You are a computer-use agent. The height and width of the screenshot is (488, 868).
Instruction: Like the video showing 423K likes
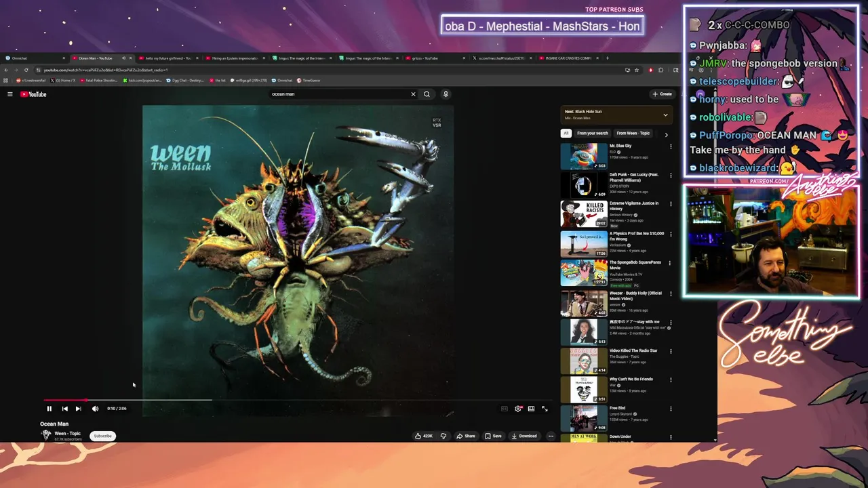point(424,436)
